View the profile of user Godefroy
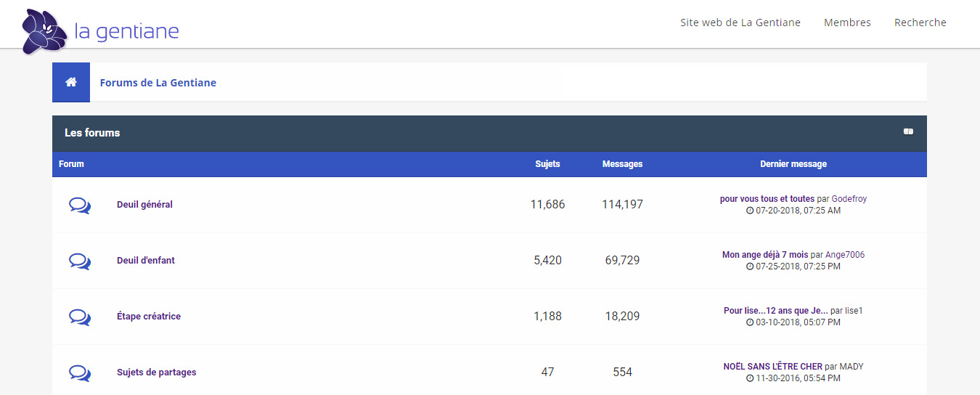 point(849,199)
